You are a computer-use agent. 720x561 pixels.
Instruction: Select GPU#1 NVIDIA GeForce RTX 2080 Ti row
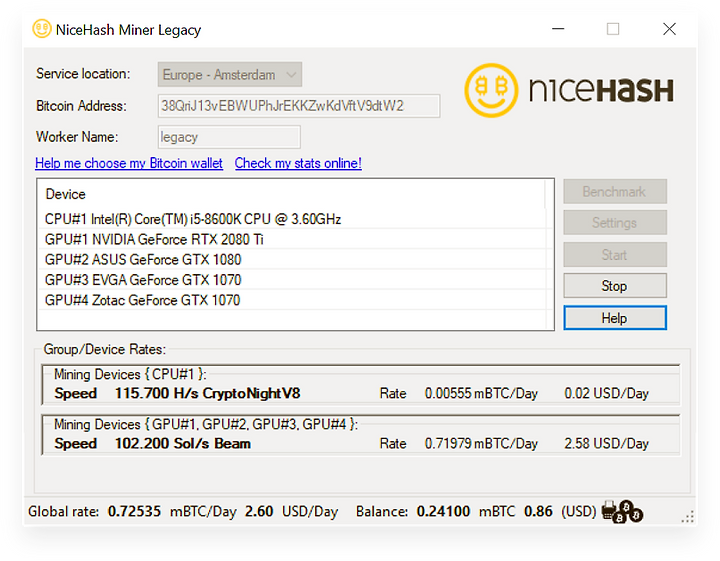pos(294,239)
